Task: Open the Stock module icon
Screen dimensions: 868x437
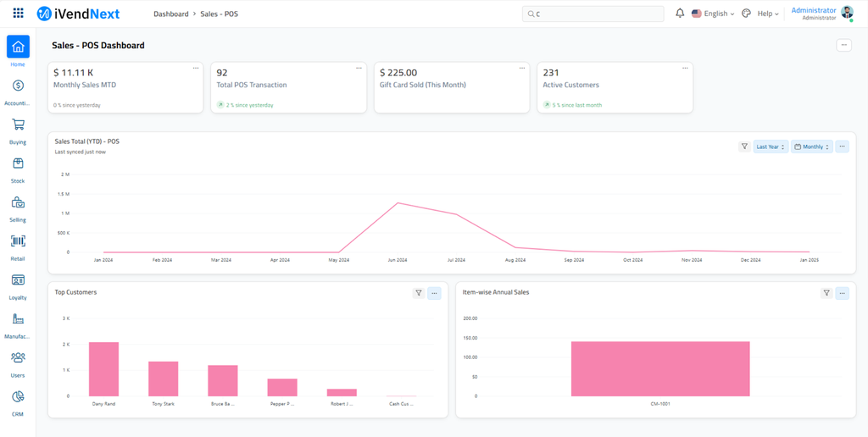Action: click(x=18, y=163)
